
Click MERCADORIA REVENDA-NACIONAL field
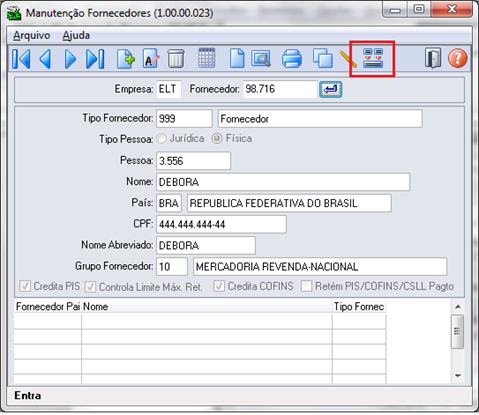click(x=320, y=267)
